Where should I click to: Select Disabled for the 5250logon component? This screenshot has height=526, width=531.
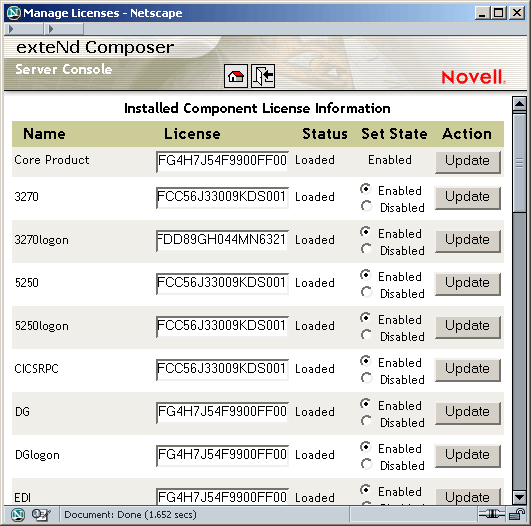click(366, 335)
